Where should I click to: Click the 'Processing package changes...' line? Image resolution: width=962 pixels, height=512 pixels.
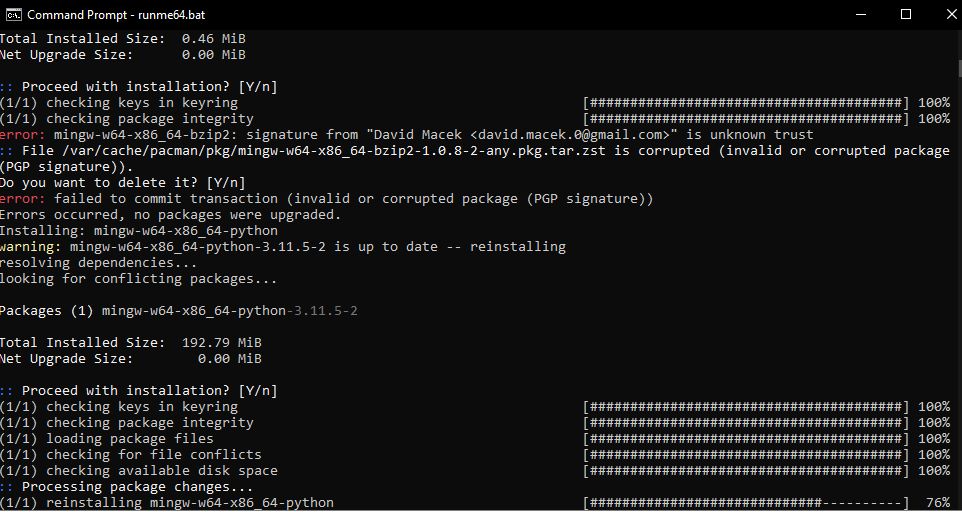pyautogui.click(x=126, y=487)
